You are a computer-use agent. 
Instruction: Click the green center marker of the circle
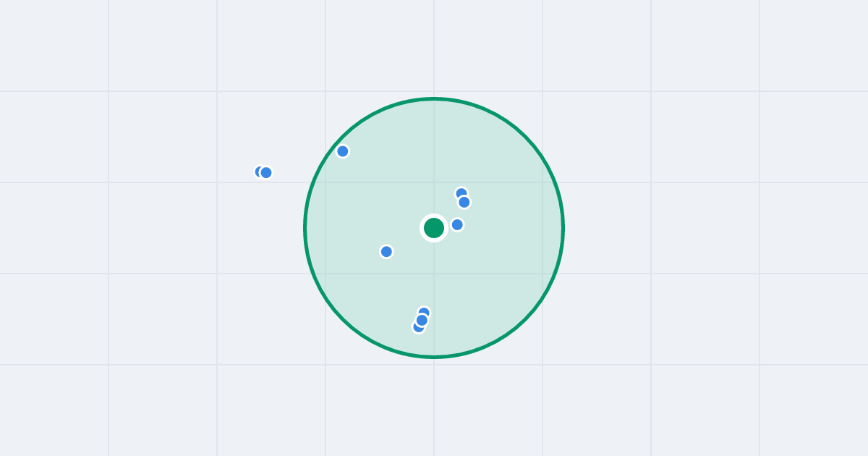coord(434,228)
